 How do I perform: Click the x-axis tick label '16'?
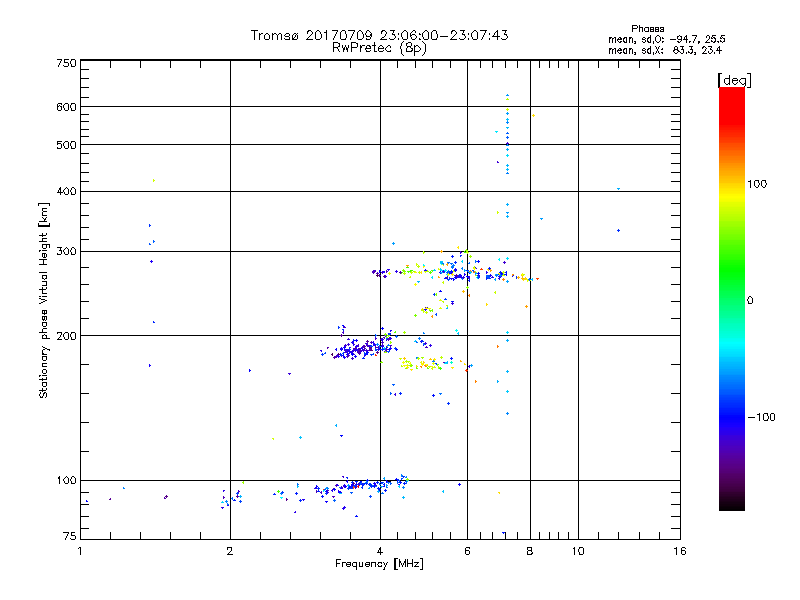680,551
